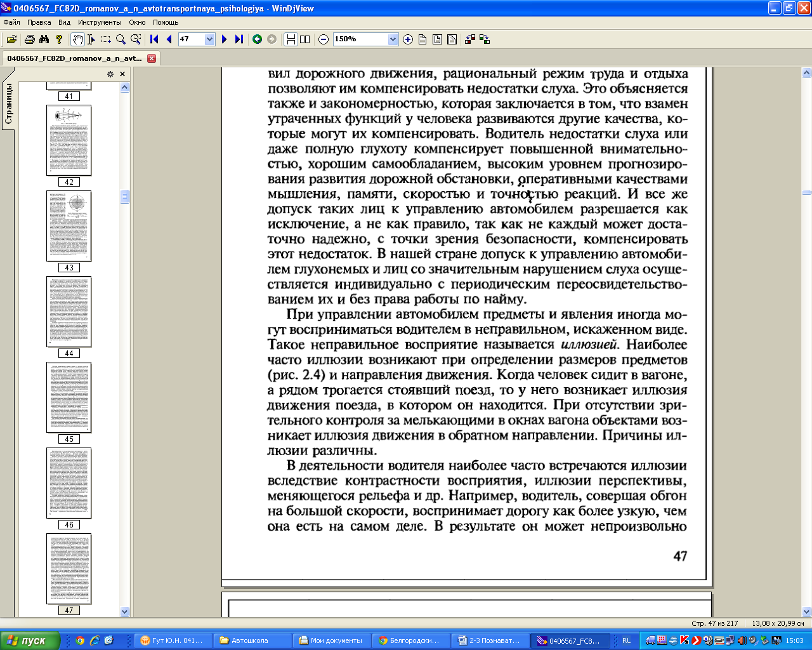812x650 pixels.
Task: Select the zoom to rectangle tool
Action: pos(136,39)
